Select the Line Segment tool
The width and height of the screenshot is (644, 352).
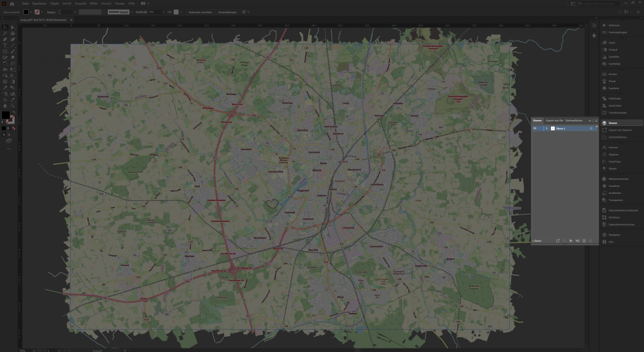click(13, 45)
